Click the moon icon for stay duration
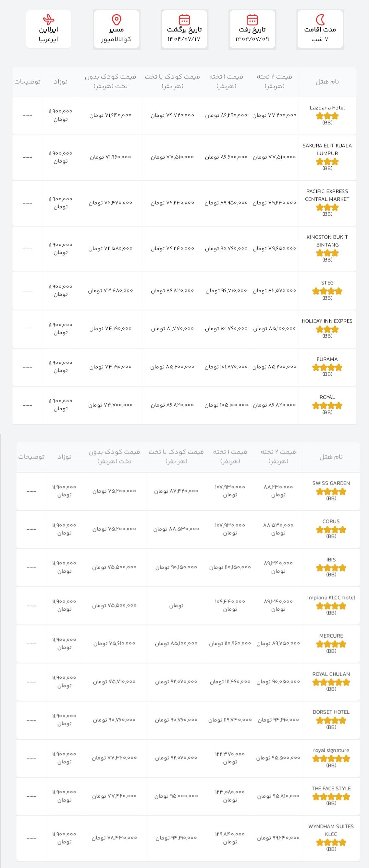This screenshot has height=868, width=369. pos(320,19)
